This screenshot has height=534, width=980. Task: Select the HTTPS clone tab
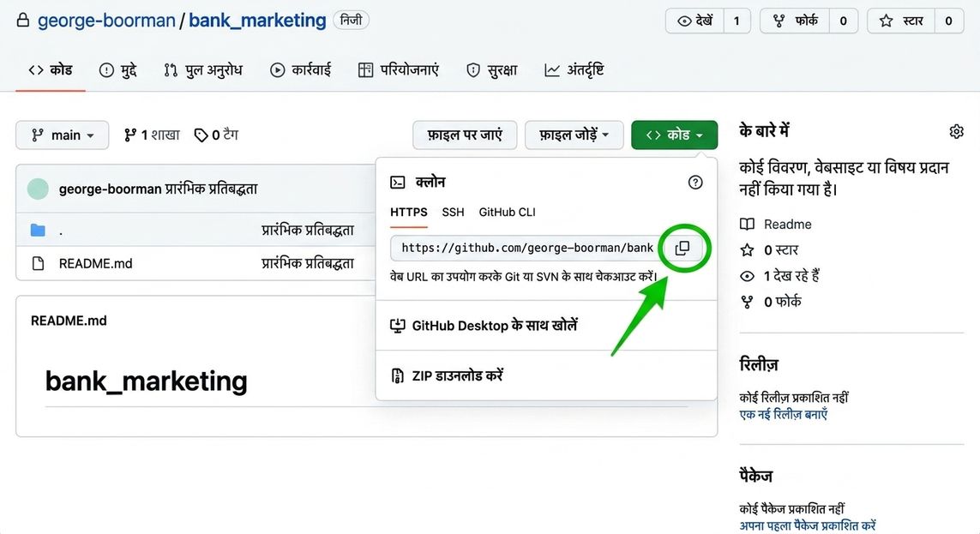409,213
